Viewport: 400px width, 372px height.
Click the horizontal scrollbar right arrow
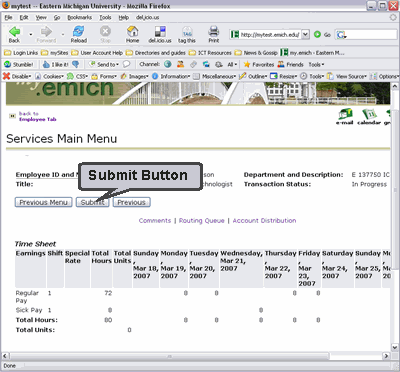click(x=386, y=356)
